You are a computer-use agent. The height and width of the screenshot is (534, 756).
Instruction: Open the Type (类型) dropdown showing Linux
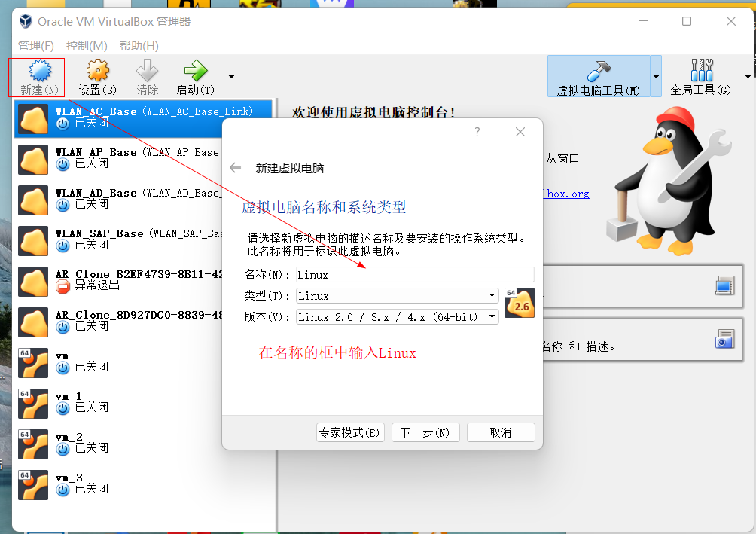coord(397,296)
